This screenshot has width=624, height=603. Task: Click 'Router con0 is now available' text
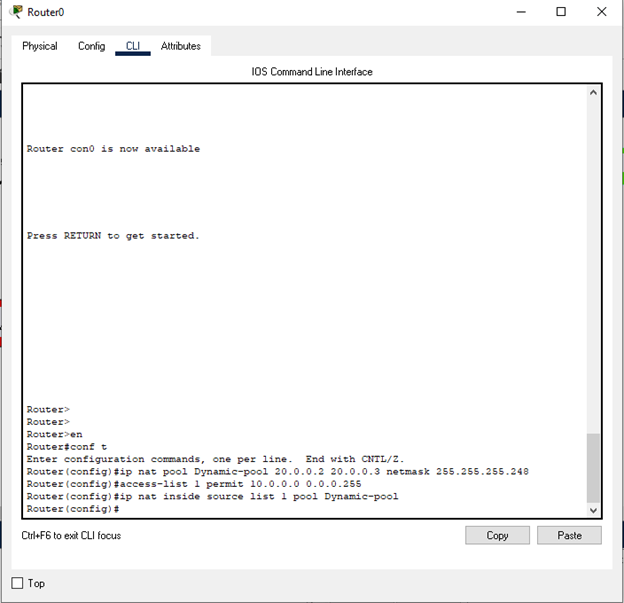[113, 149]
